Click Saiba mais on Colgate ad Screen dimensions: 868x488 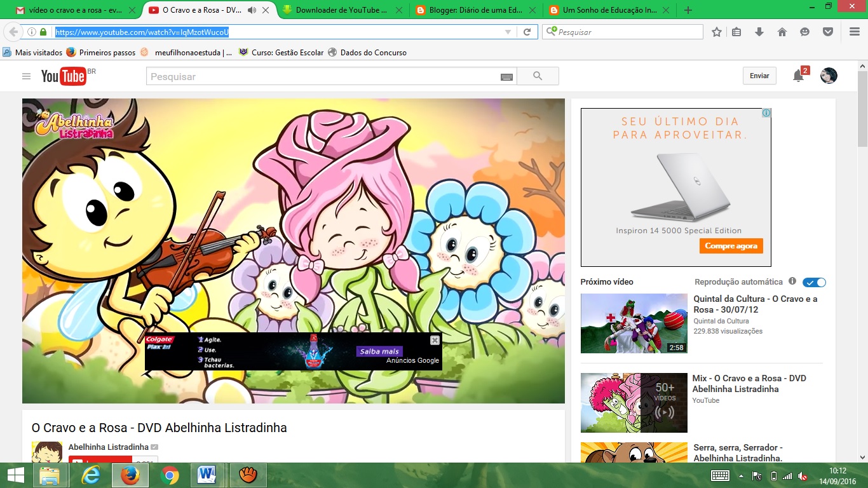click(x=379, y=351)
